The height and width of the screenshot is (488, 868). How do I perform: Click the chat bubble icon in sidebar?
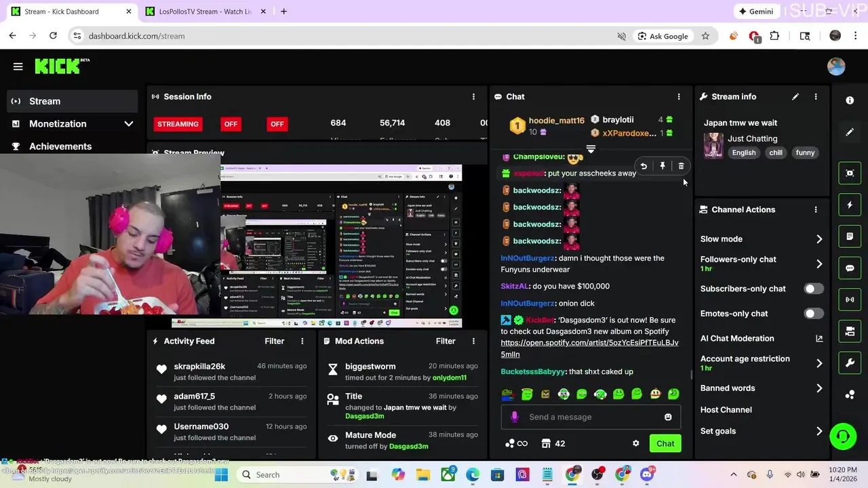(x=850, y=268)
